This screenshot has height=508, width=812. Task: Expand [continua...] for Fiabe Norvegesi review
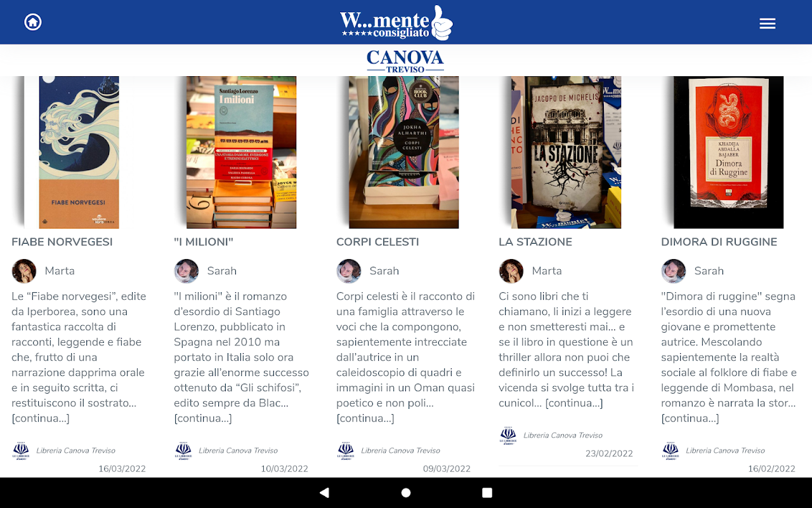[x=41, y=418]
